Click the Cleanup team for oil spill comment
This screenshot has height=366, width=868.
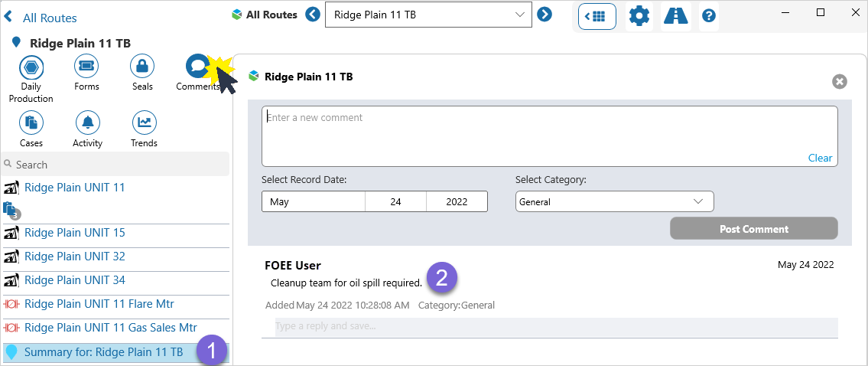[x=346, y=283]
